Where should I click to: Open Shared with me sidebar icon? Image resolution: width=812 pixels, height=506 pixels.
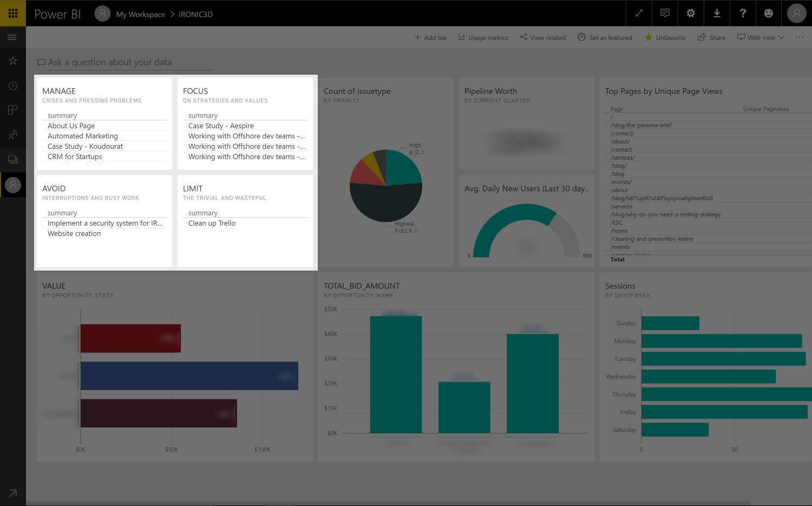coord(13,135)
